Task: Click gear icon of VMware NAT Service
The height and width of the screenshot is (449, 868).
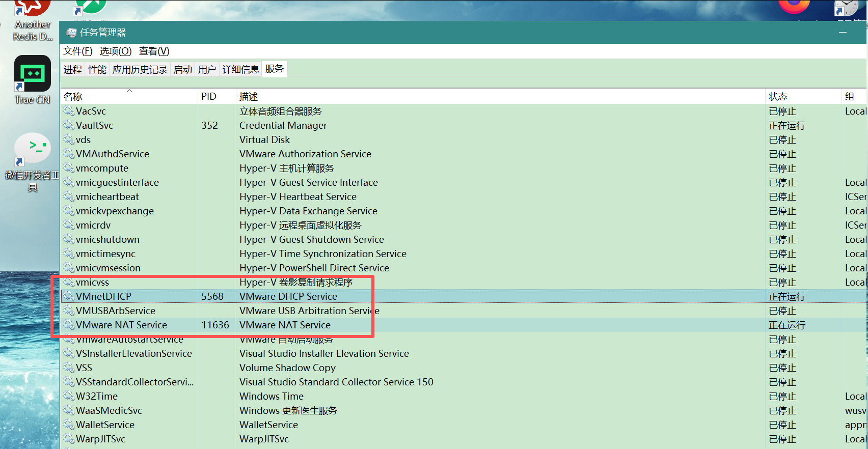Action: (x=69, y=325)
